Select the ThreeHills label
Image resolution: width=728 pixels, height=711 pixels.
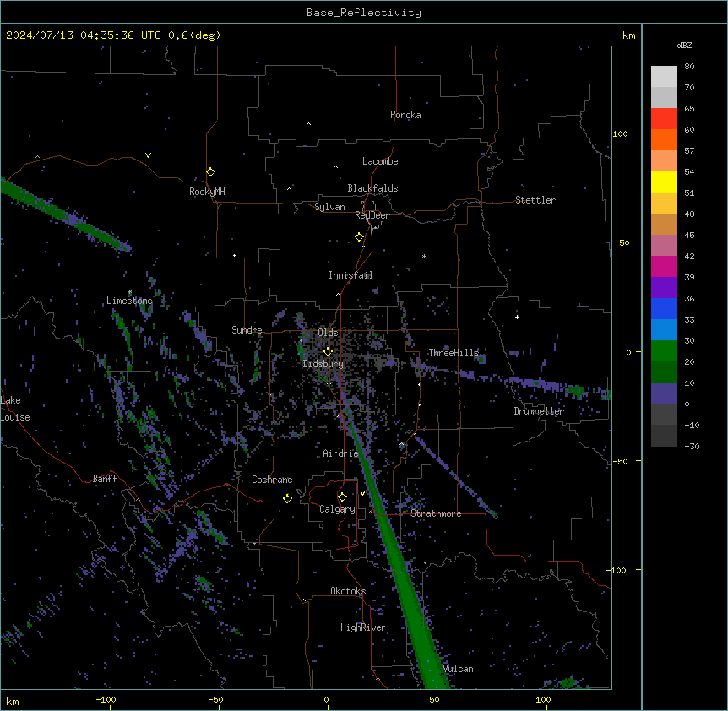(454, 353)
